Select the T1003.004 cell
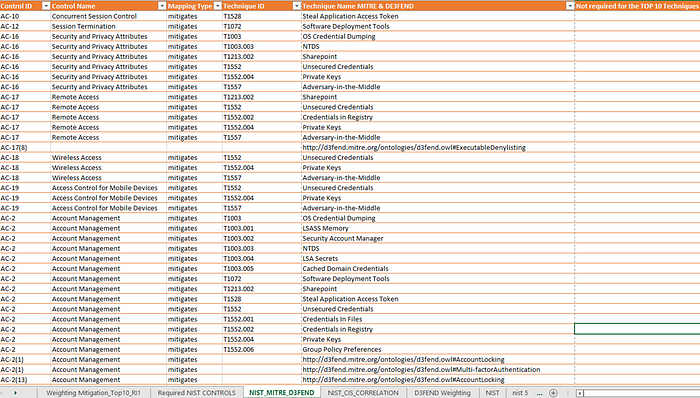Screen dimensions: 700x398 [262, 258]
